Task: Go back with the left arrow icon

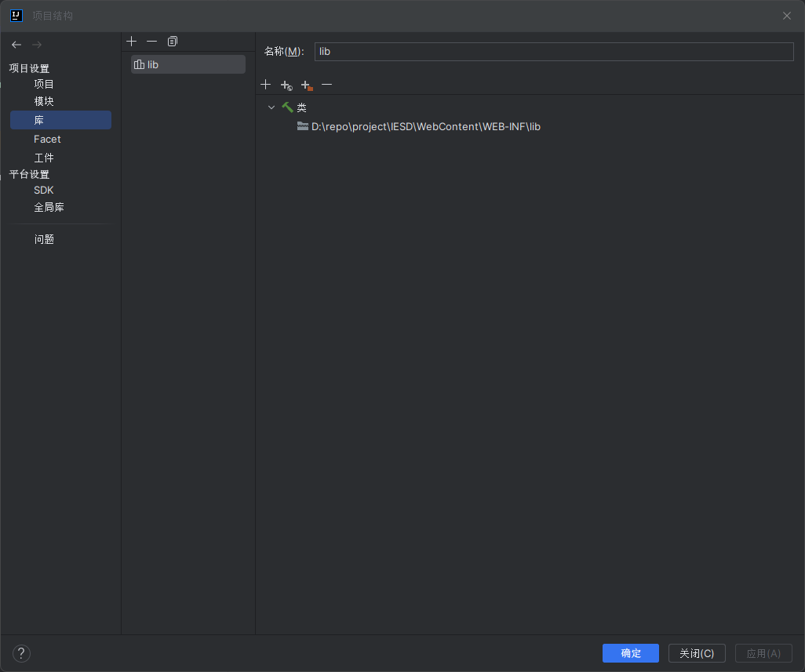Action: click(16, 45)
